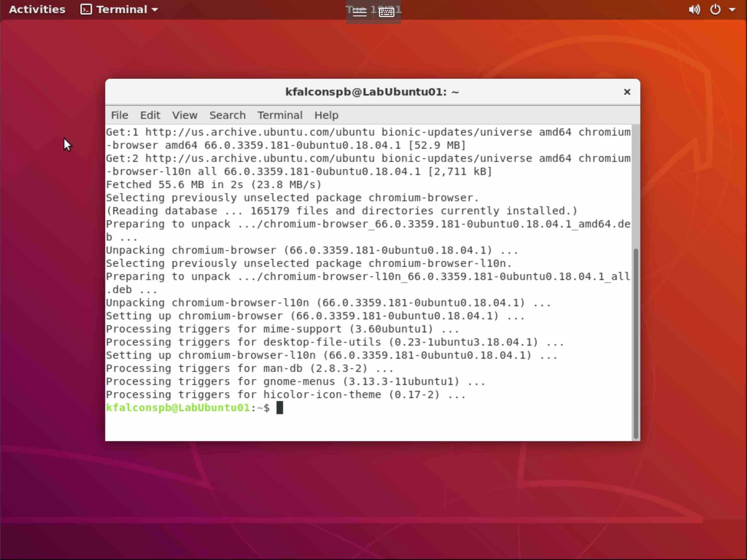Viewport: 747px width, 560px height.
Task: Click the scrollbar trough above the handle
Action: (636, 186)
